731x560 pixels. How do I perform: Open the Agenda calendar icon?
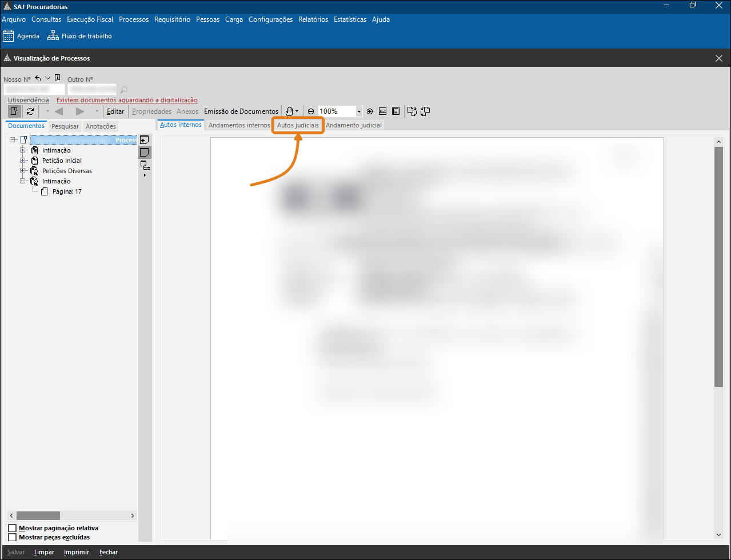click(9, 36)
